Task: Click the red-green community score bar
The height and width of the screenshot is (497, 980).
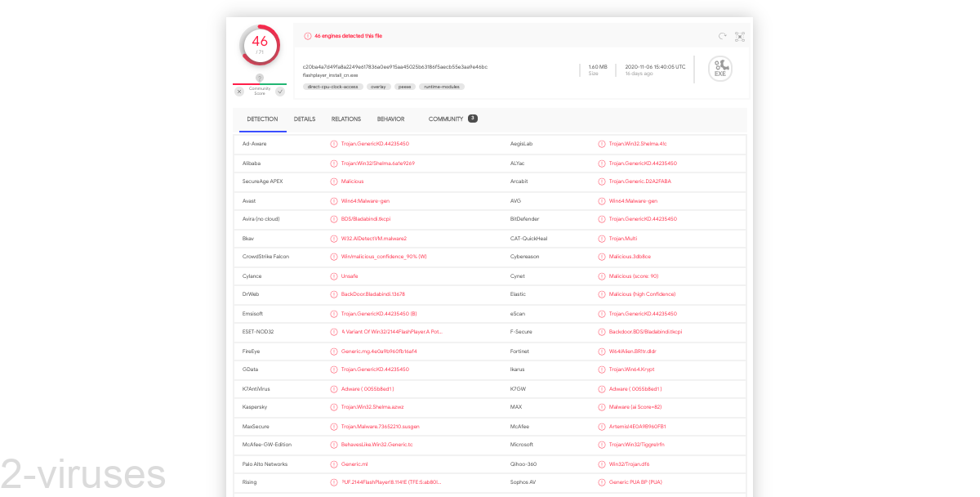Action: (x=260, y=84)
